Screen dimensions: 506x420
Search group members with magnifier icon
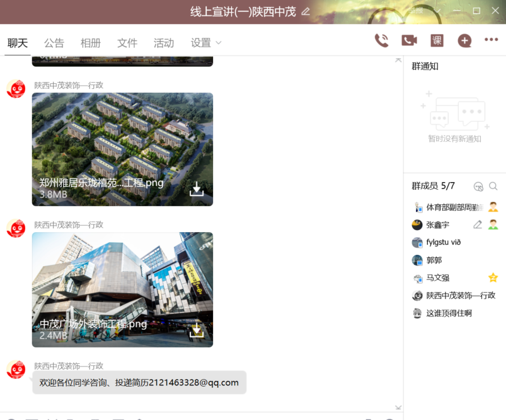tap(493, 186)
